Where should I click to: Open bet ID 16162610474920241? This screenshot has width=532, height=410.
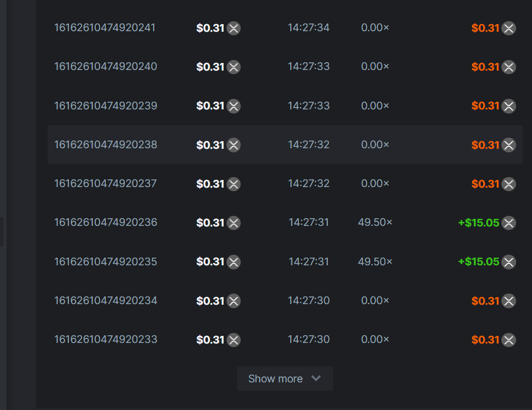point(105,28)
